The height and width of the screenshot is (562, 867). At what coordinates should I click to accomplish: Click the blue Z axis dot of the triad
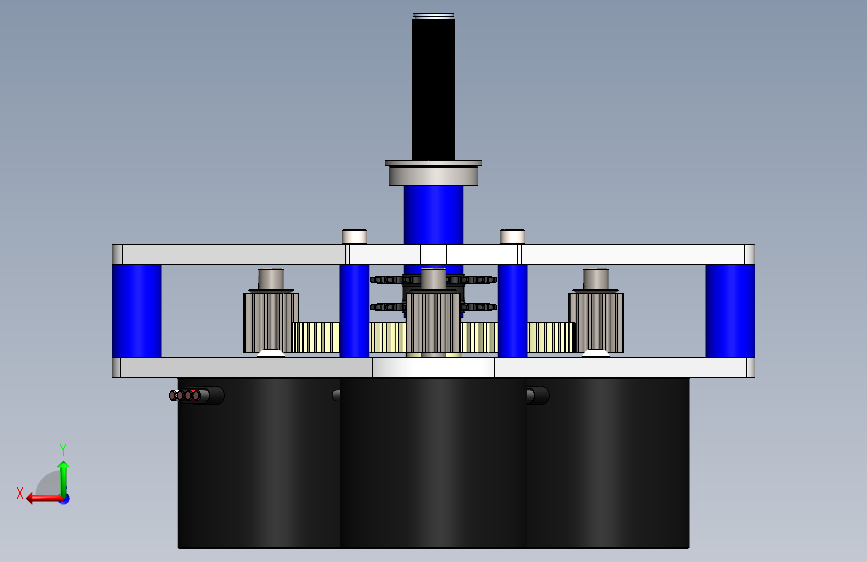(x=65, y=499)
